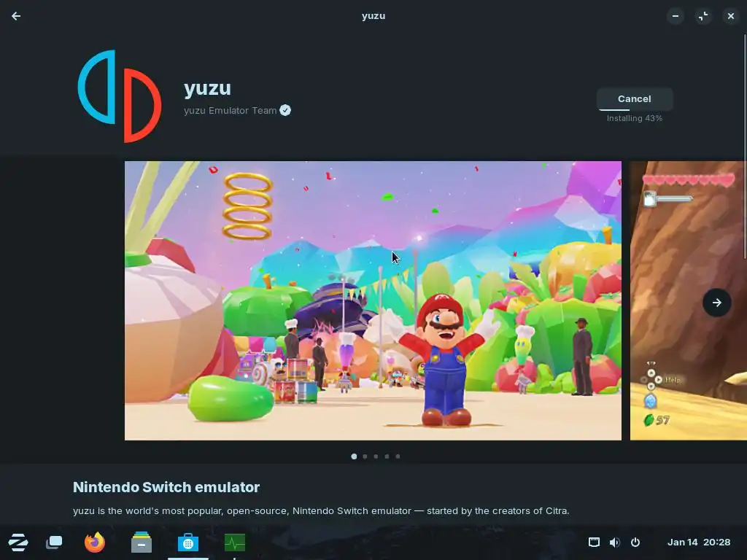This screenshot has height=560, width=747.
Task: Restore the window size from maximized
Action: pos(703,16)
